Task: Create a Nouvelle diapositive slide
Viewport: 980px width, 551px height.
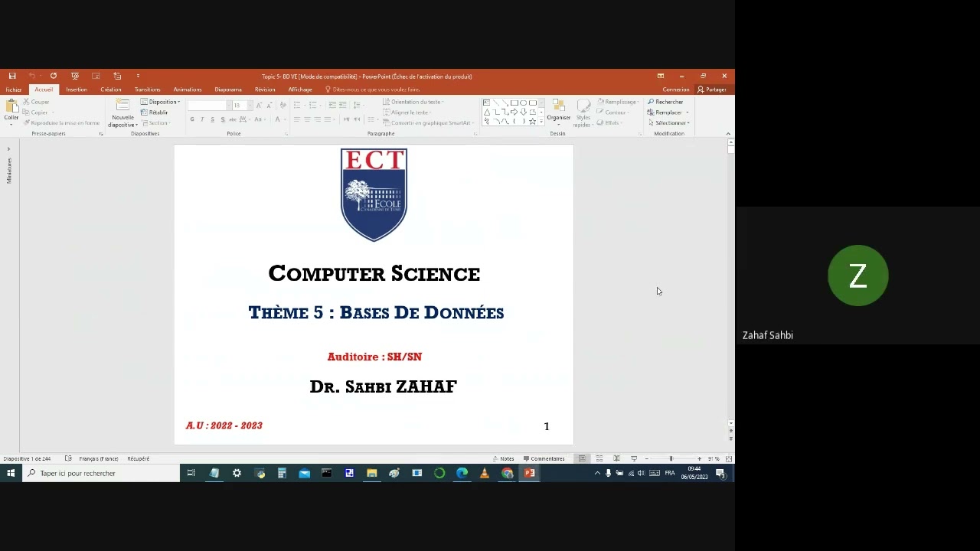Action: [122, 113]
